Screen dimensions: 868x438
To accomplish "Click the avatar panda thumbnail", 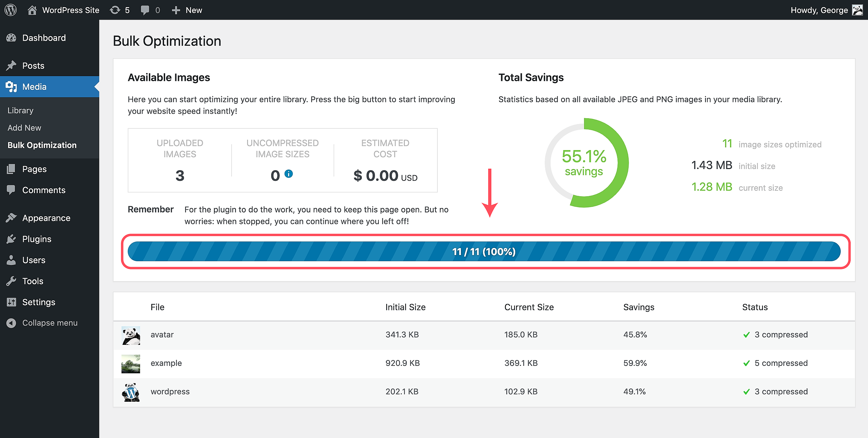I will [x=131, y=335].
